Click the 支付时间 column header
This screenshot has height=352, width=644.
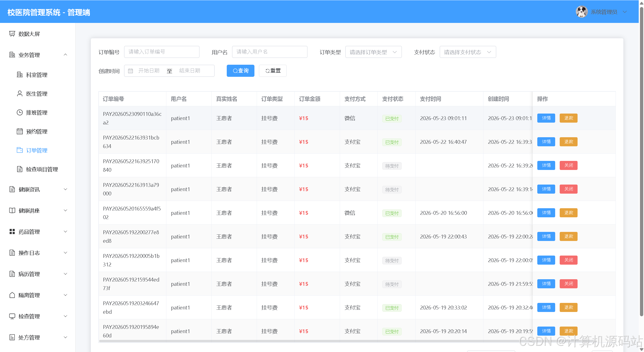[430, 99]
